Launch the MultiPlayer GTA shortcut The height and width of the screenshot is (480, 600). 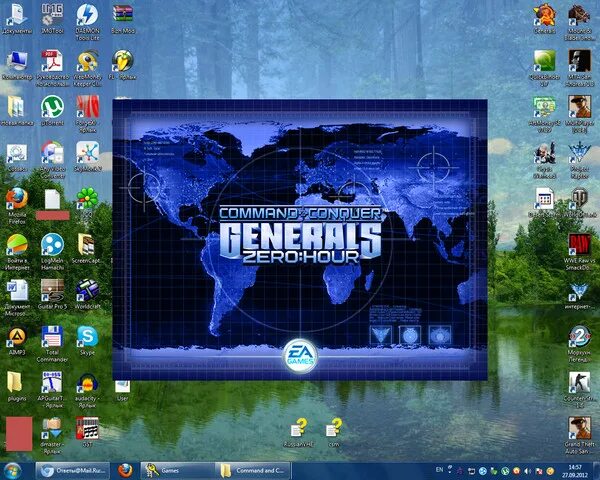click(x=579, y=108)
